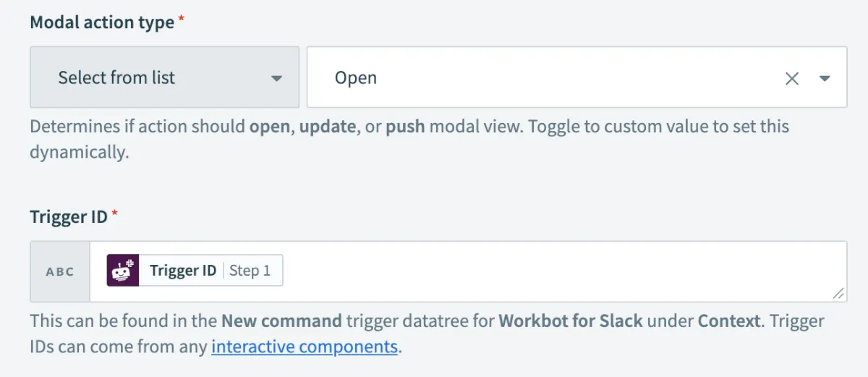Click the bold 'Context' hint text
The height and width of the screenshot is (377, 868).
(x=728, y=321)
